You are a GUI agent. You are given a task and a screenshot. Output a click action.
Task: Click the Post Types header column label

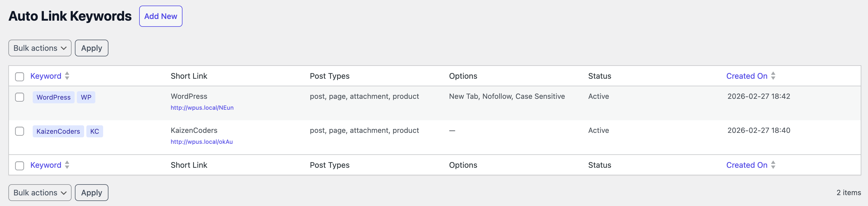[x=329, y=76]
